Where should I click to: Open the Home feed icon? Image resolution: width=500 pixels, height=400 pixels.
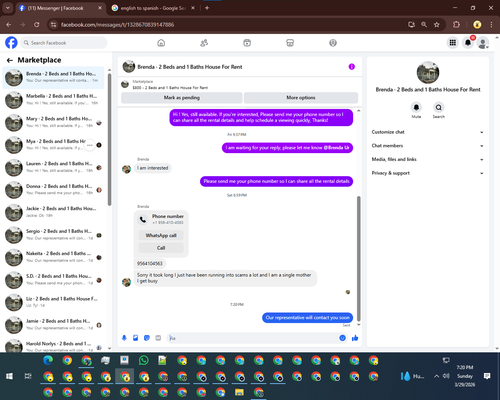point(161,43)
